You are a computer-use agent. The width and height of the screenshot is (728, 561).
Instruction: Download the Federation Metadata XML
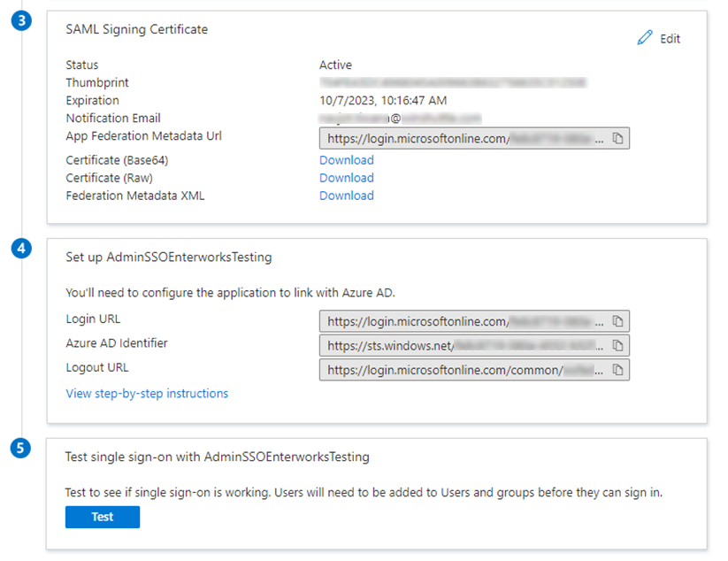(x=346, y=196)
